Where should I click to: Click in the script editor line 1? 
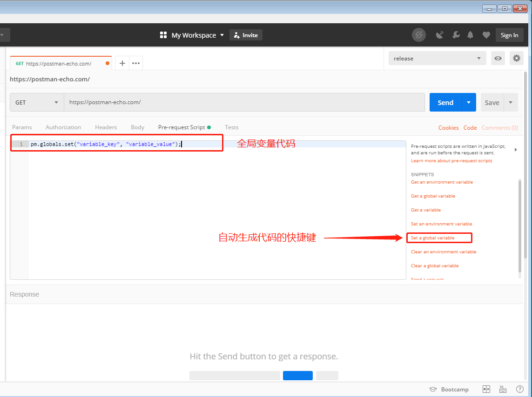[217, 144]
